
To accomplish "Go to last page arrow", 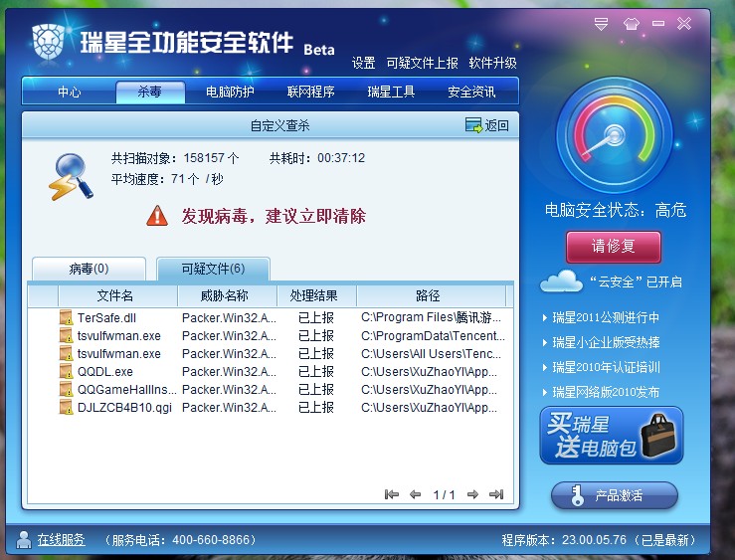I will (496, 494).
